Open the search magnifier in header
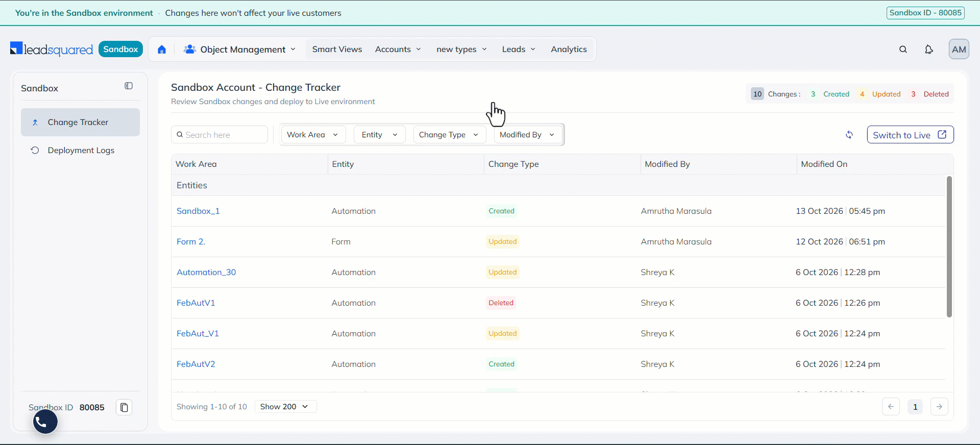The height and width of the screenshot is (445, 980). 903,50
